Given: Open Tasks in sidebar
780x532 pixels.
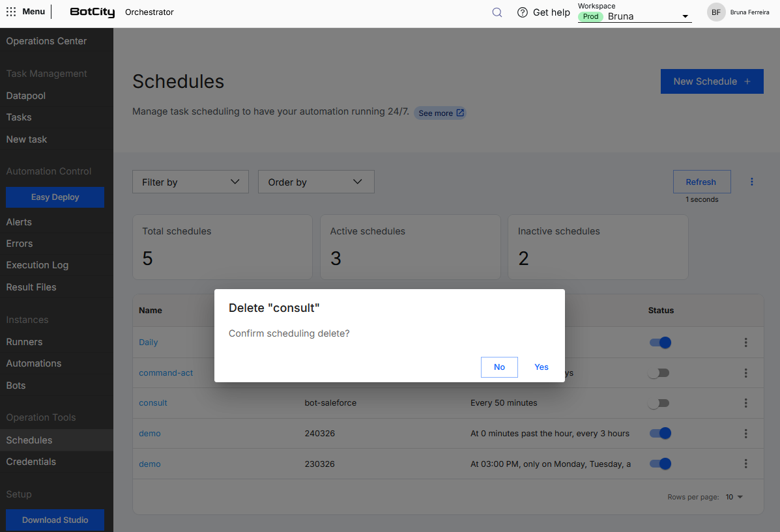Looking at the screenshot, I should click(x=19, y=117).
